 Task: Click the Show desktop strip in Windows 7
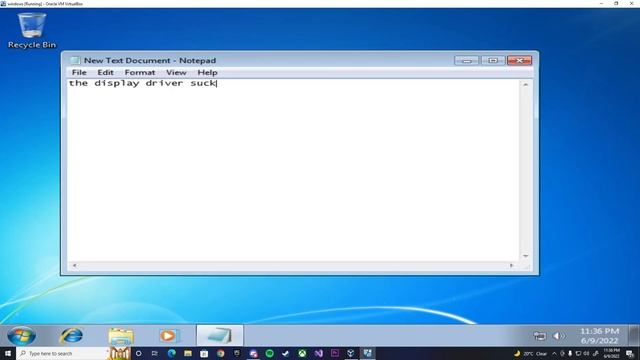(634, 336)
